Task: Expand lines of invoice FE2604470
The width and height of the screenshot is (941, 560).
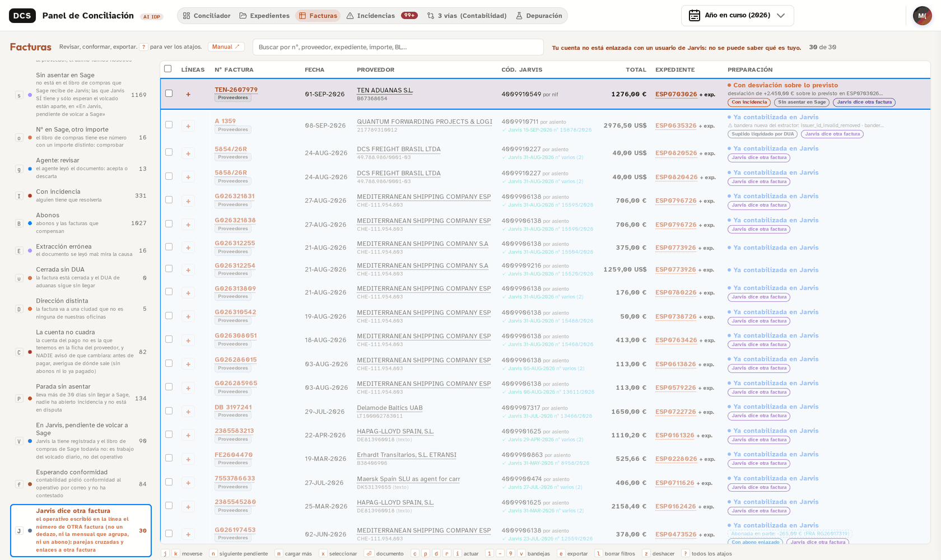Action: (x=188, y=459)
